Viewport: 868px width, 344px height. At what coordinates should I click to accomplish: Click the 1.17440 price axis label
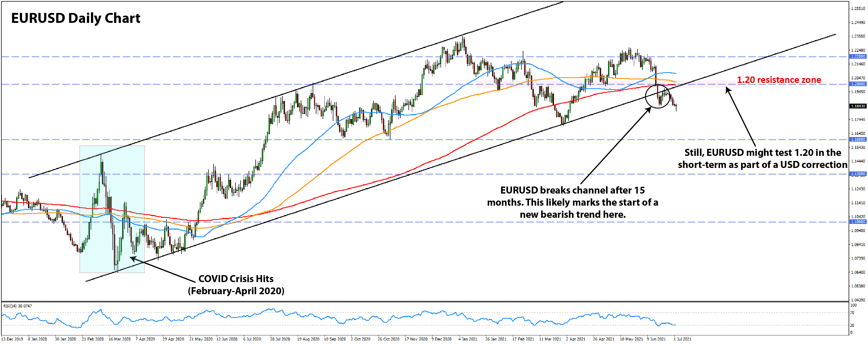point(858,120)
